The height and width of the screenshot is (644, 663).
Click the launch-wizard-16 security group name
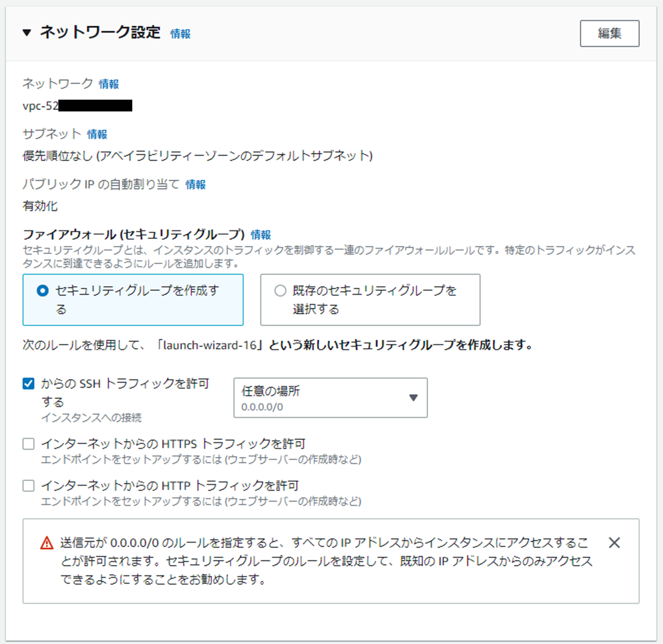[x=210, y=346]
